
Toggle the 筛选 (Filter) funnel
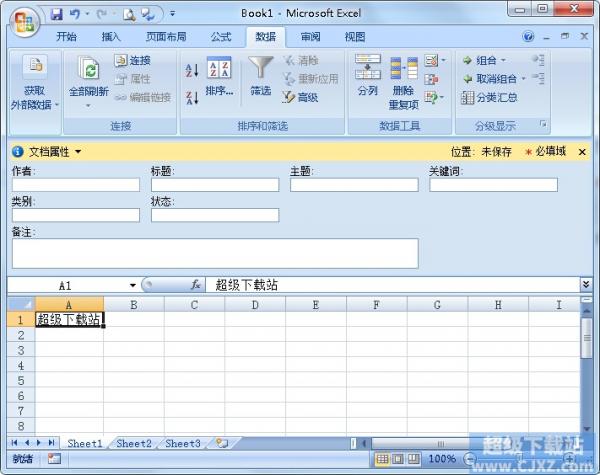click(x=261, y=76)
